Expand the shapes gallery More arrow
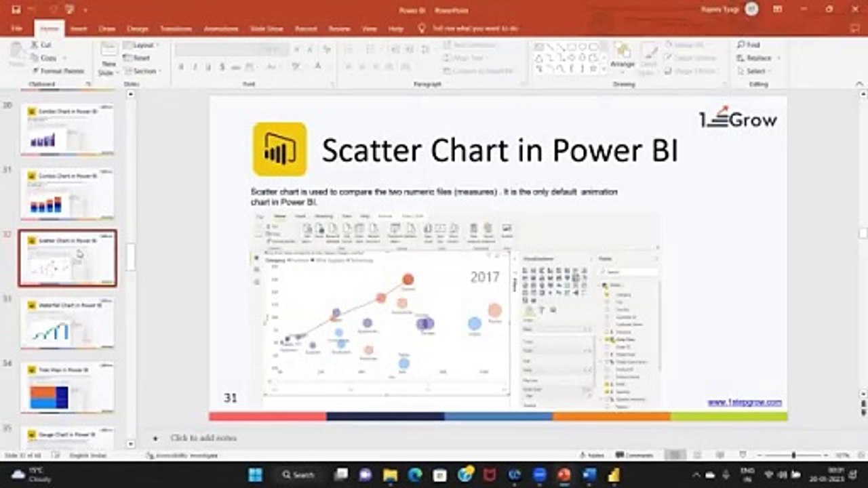 tap(604, 69)
